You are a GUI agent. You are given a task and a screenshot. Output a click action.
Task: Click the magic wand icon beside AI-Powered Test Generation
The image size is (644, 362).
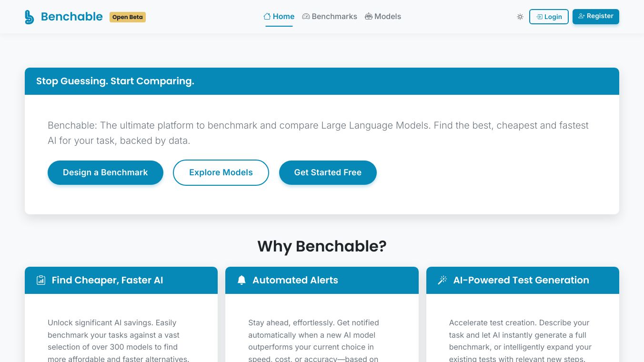(x=443, y=280)
